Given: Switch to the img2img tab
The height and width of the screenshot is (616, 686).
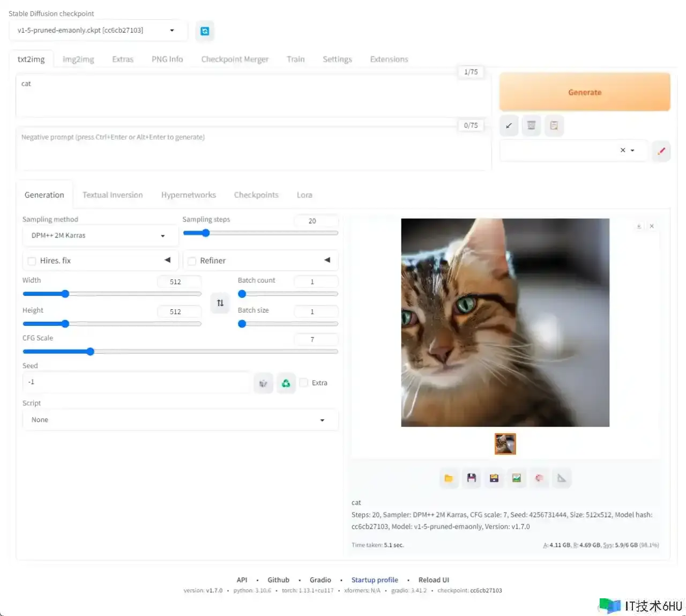Looking at the screenshot, I should [x=78, y=59].
